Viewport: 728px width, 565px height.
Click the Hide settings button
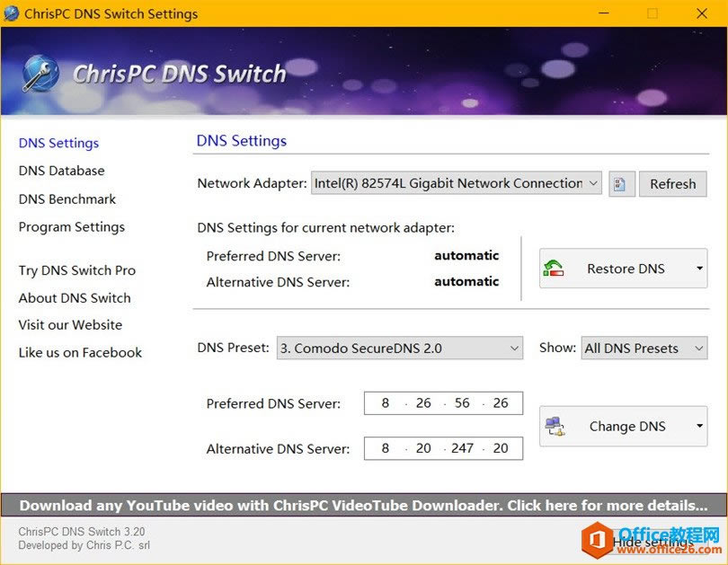pos(653,542)
